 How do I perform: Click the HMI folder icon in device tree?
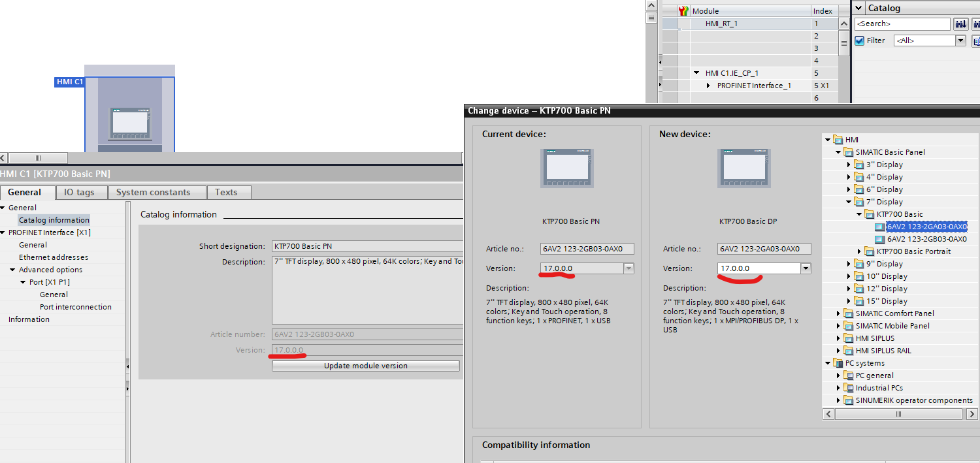coord(838,140)
